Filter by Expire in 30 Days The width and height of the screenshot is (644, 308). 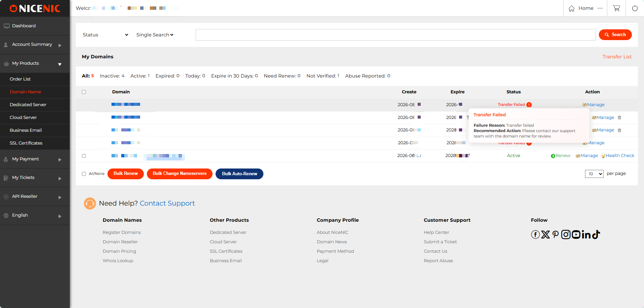tap(234, 76)
